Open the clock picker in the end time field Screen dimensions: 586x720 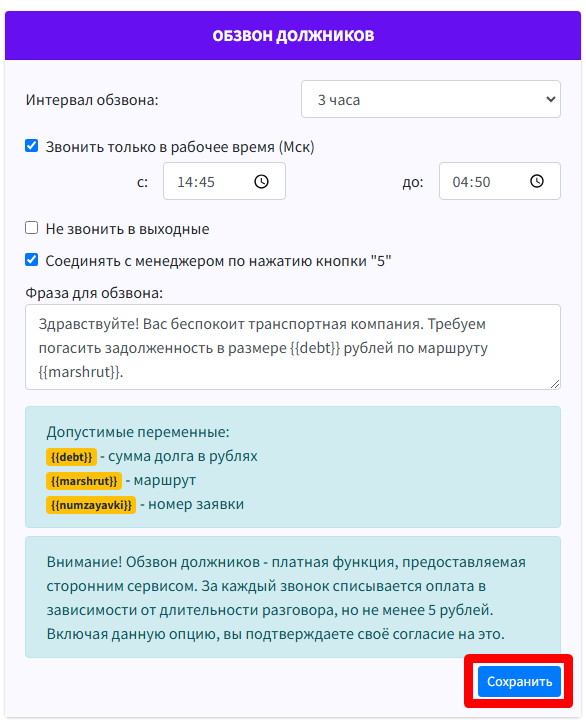click(x=536, y=181)
